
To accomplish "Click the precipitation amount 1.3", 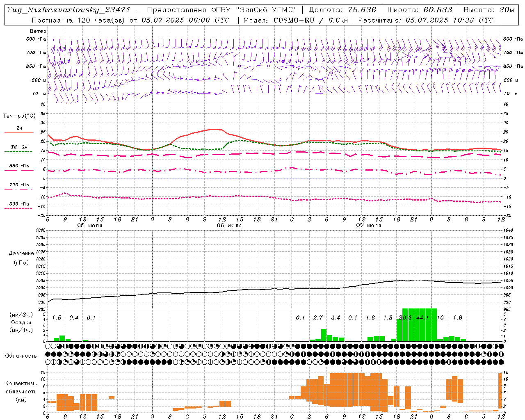I will pos(388,318).
